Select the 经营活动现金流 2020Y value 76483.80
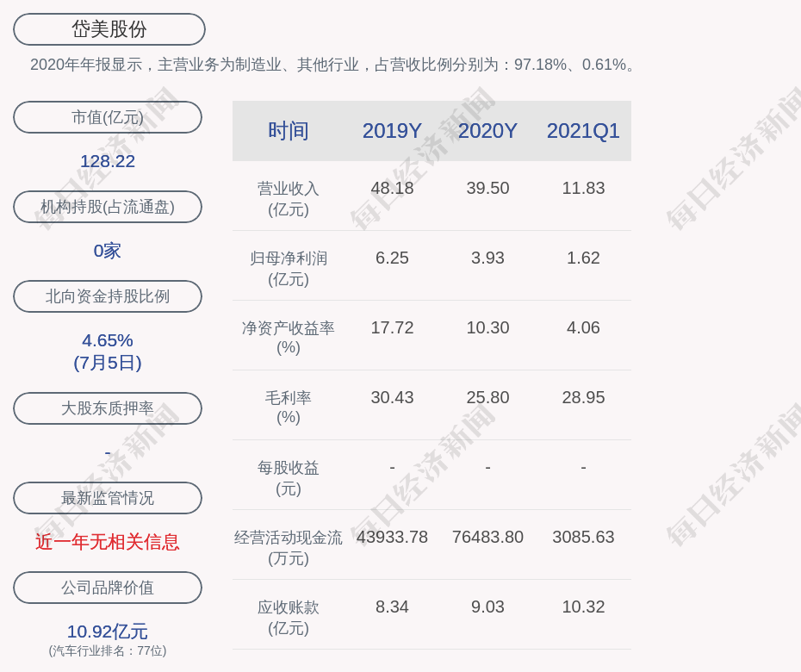 (x=487, y=537)
